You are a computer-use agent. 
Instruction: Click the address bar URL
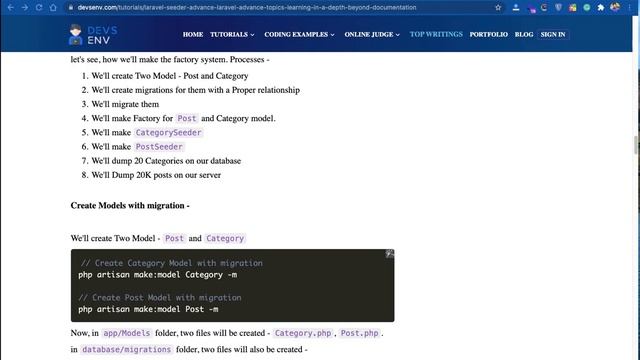click(247, 7)
